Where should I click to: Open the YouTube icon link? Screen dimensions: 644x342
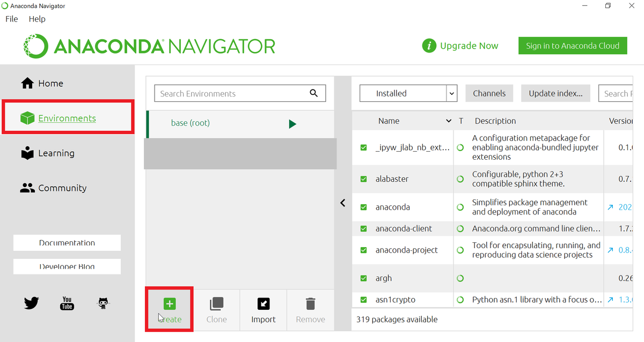pos(67,303)
